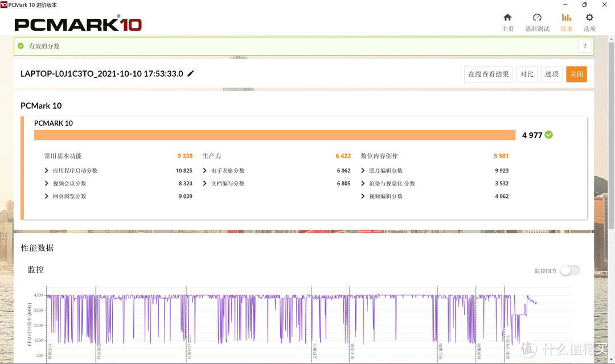Click the PCMARK 10 logo at top left
615x364 pixels.
[78, 24]
